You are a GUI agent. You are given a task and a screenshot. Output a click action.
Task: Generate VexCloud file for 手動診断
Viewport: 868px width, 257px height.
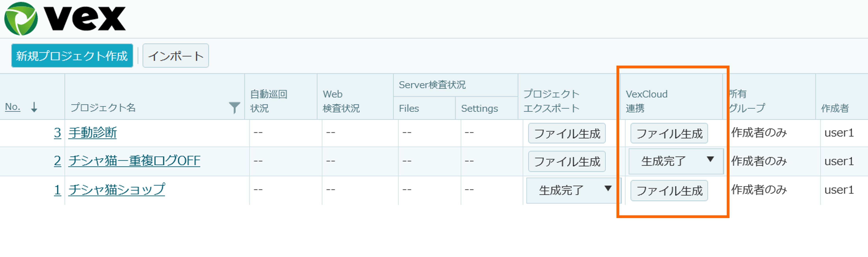(669, 133)
